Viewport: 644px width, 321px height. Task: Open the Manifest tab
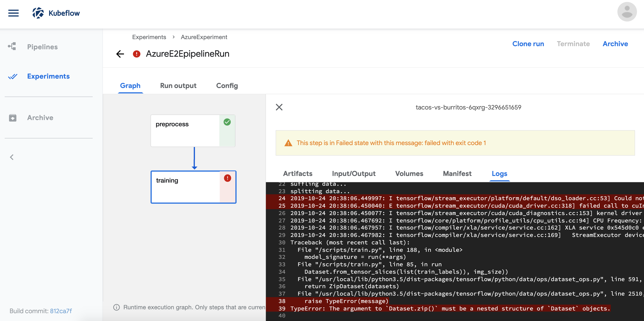(457, 173)
